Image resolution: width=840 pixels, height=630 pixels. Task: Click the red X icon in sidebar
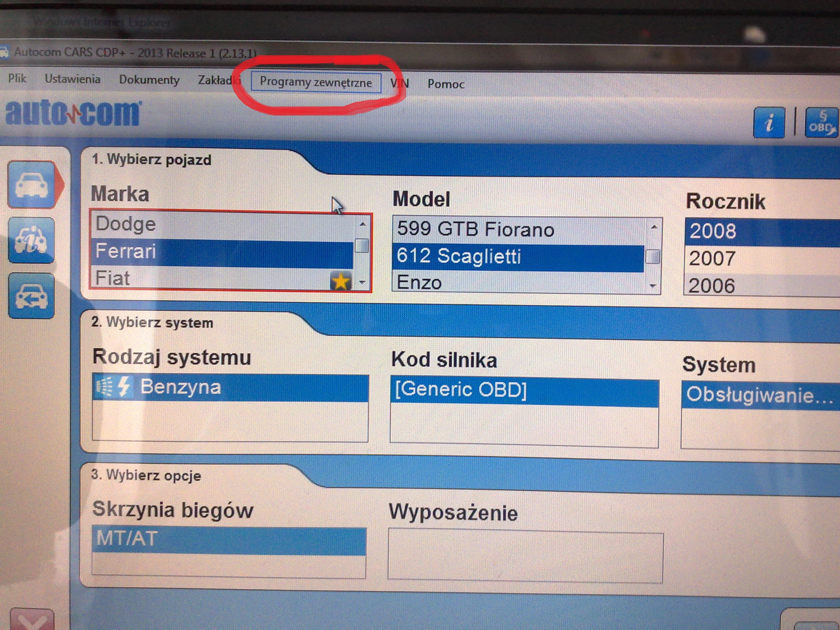click(32, 619)
